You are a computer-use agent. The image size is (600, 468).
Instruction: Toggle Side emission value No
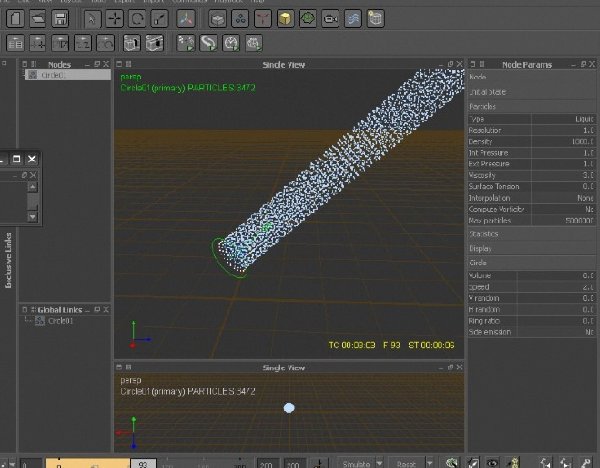point(556,332)
